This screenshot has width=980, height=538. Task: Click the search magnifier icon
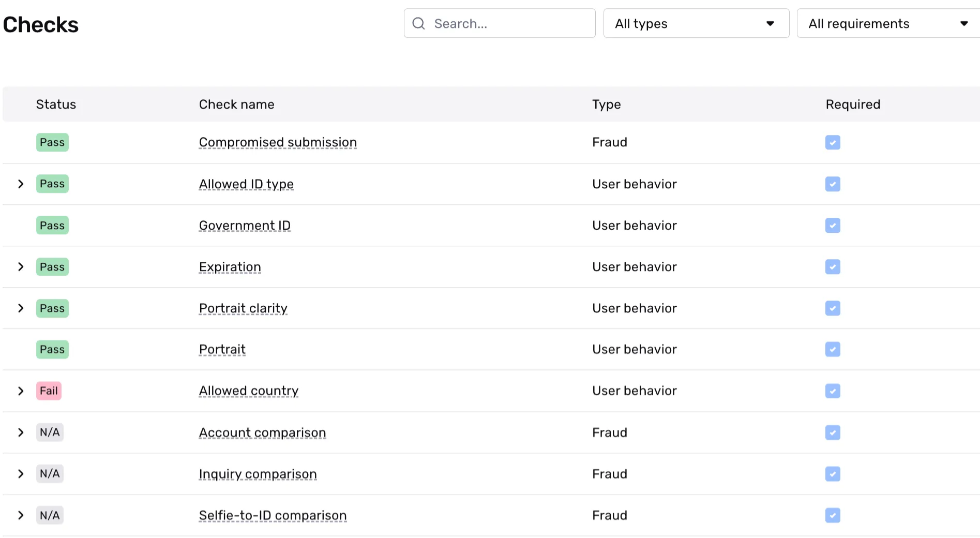point(418,23)
